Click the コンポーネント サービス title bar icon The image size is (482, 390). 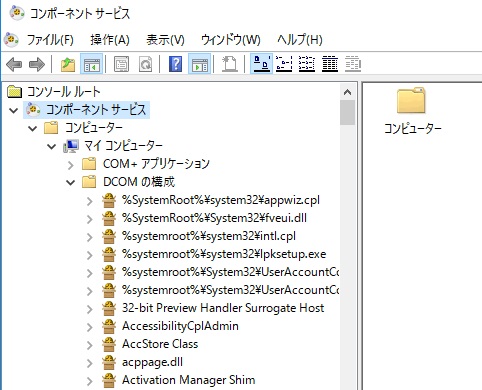(x=17, y=13)
